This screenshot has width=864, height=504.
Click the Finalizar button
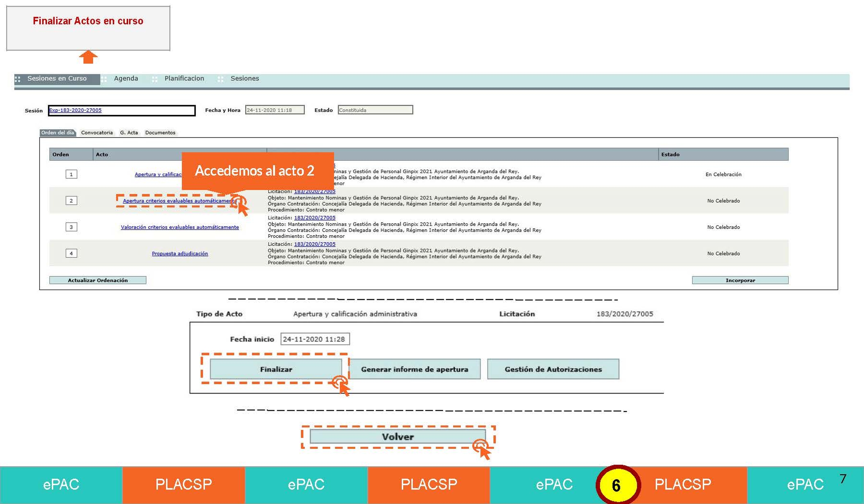point(276,369)
